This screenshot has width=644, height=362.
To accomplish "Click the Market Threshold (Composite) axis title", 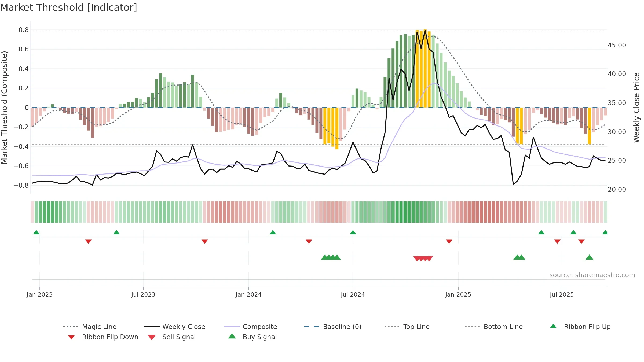I will [4, 108].
